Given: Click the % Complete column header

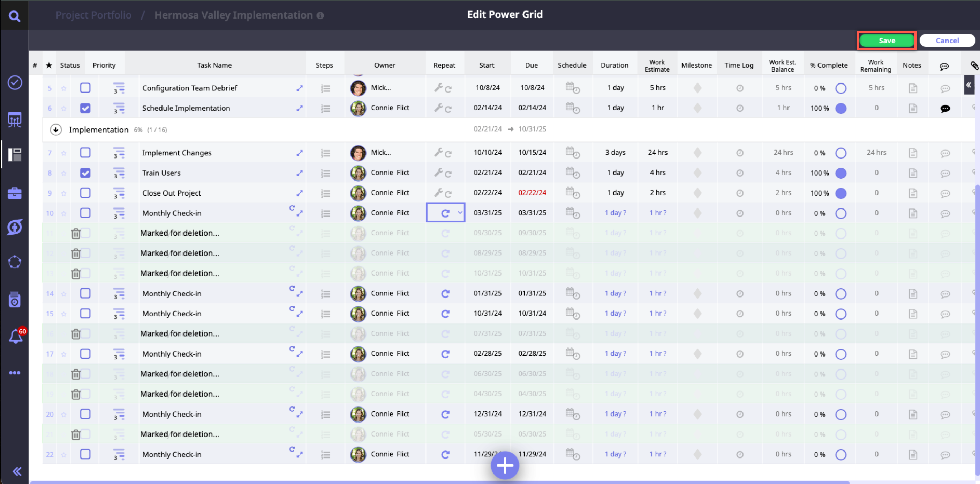Looking at the screenshot, I should (828, 65).
